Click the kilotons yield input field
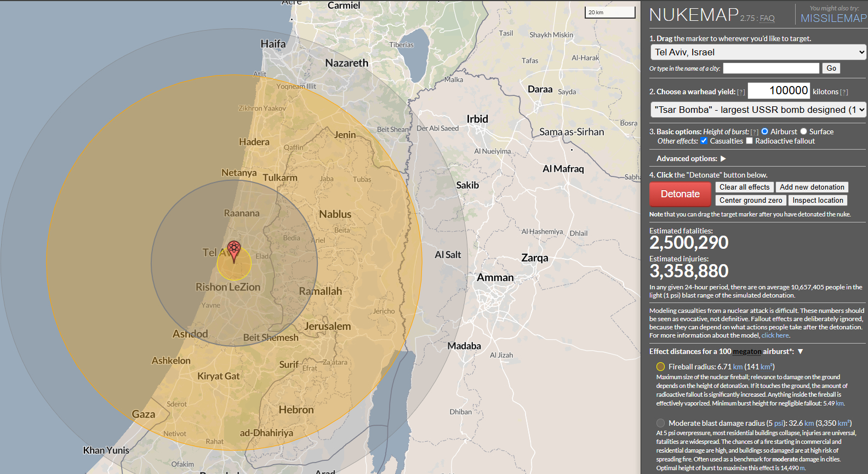868x474 pixels. 779,90
